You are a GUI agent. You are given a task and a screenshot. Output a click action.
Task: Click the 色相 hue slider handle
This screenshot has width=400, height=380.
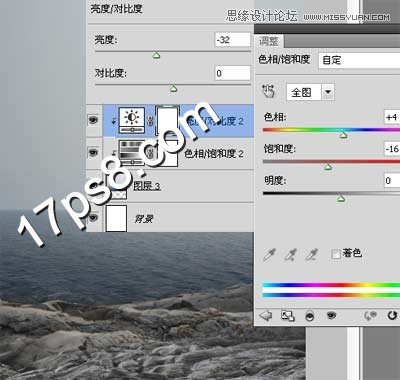343,135
